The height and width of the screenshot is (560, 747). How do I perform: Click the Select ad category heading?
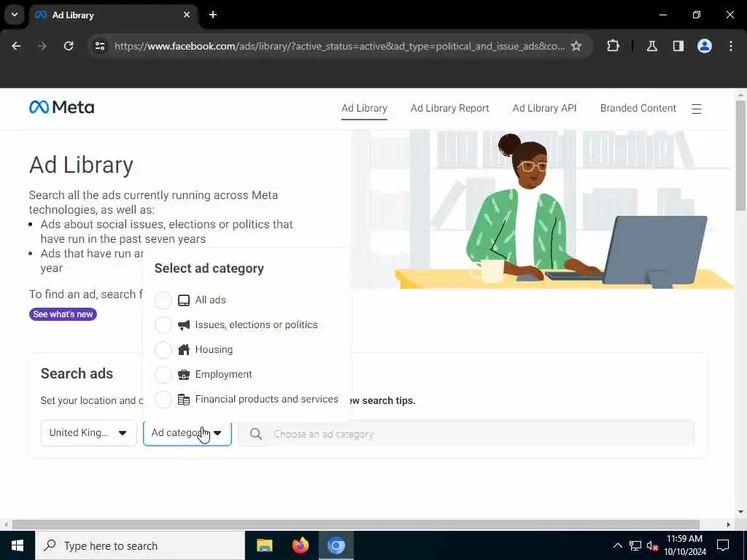coord(209,268)
